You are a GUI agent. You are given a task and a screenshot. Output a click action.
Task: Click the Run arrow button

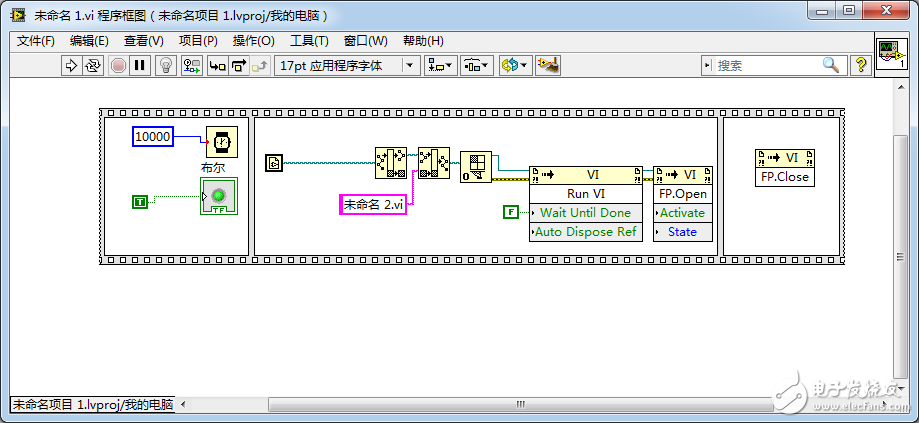coord(71,65)
